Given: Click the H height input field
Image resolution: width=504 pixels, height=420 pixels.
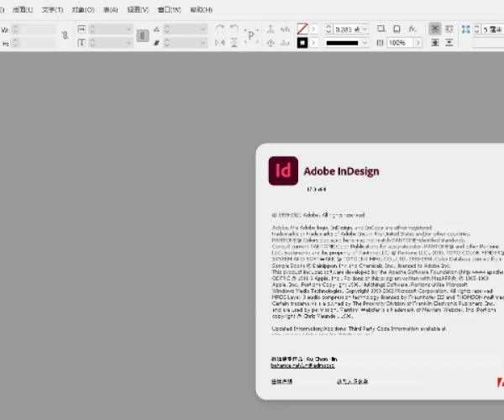Looking at the screenshot, I should 37,43.
